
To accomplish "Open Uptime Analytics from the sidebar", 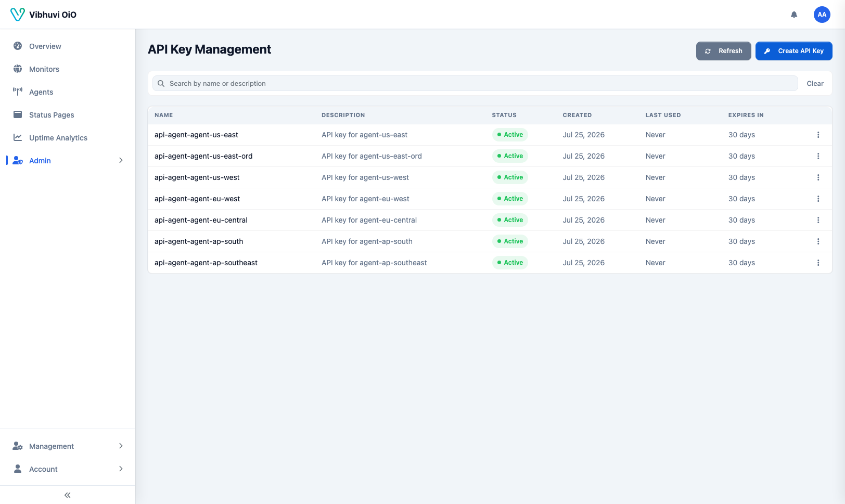I will 68,137.
